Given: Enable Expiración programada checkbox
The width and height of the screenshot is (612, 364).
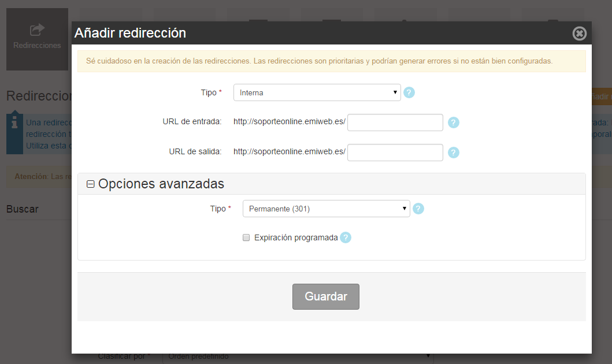Looking at the screenshot, I should [246, 237].
